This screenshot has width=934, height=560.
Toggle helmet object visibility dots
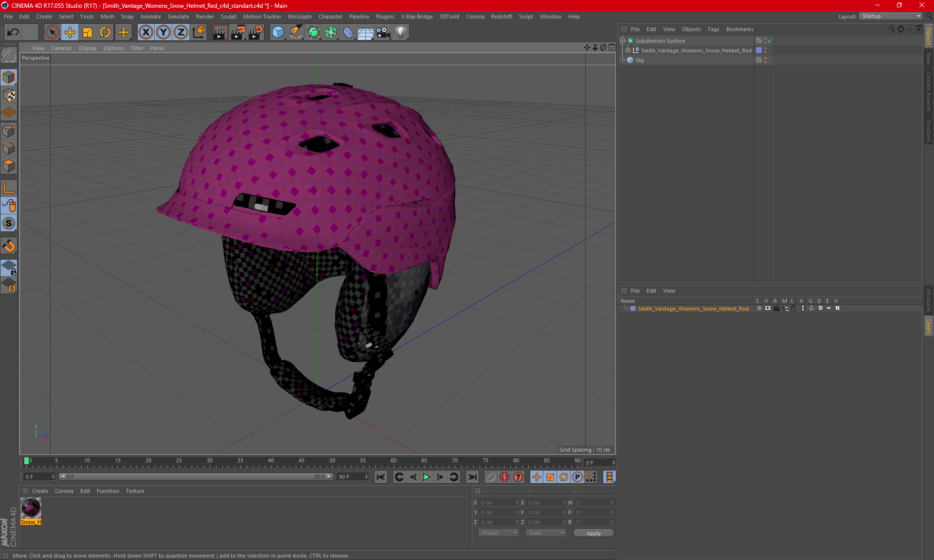tap(765, 50)
